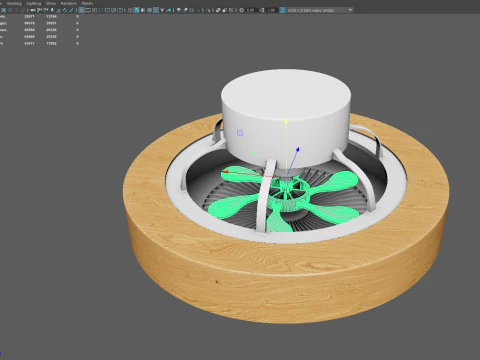Toggle the Film Gate overlay
The height and width of the screenshot is (360, 480).
88,10
